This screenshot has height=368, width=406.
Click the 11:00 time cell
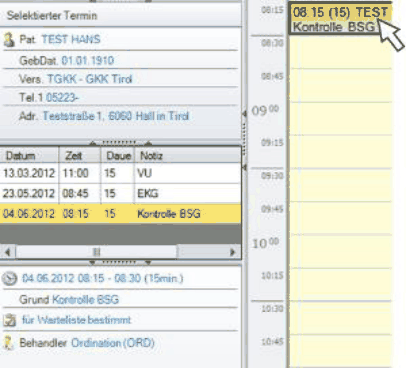[x=80, y=173]
